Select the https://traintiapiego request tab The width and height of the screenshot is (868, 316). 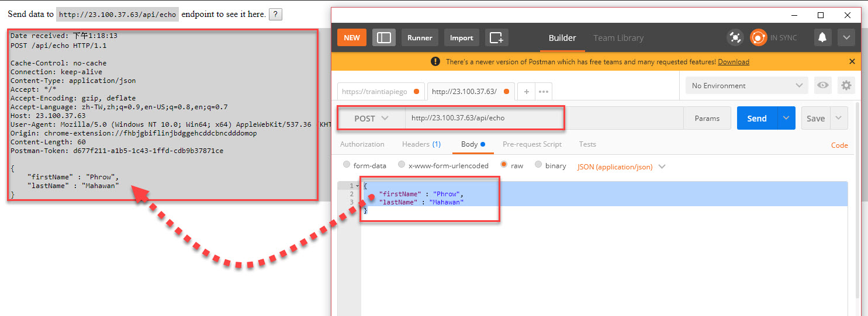coord(381,92)
